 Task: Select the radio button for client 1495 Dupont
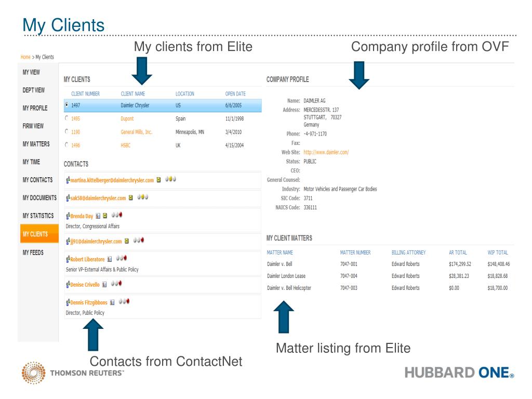click(66, 118)
